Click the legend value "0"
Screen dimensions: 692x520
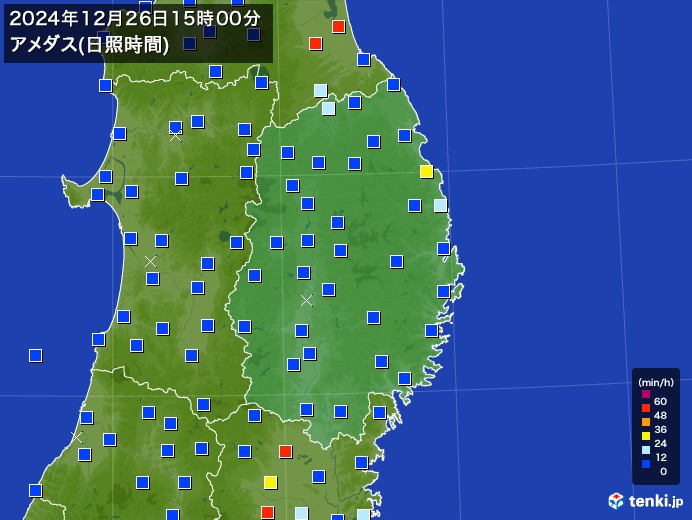tap(663, 471)
